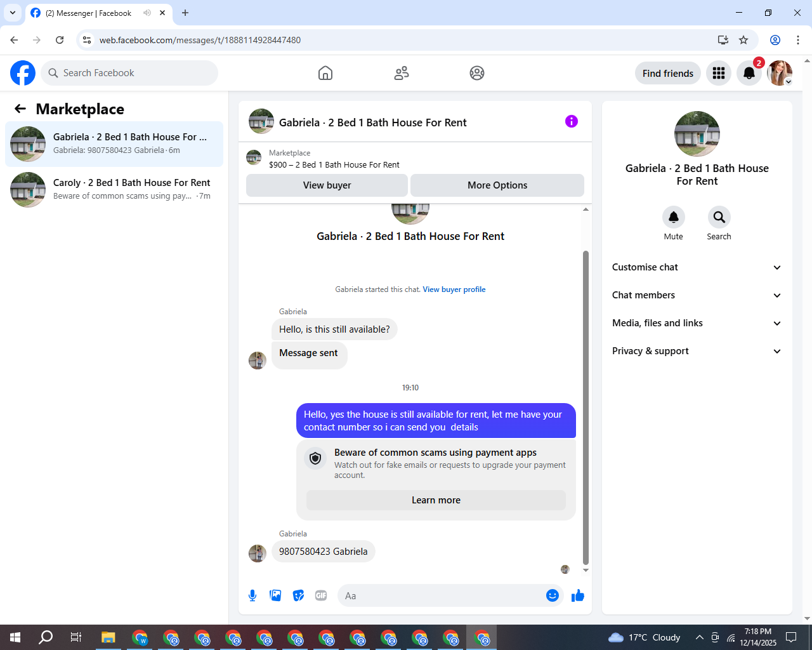Open Caroly conversation in Marketplace list
The width and height of the screenshot is (812, 650).
[114, 190]
